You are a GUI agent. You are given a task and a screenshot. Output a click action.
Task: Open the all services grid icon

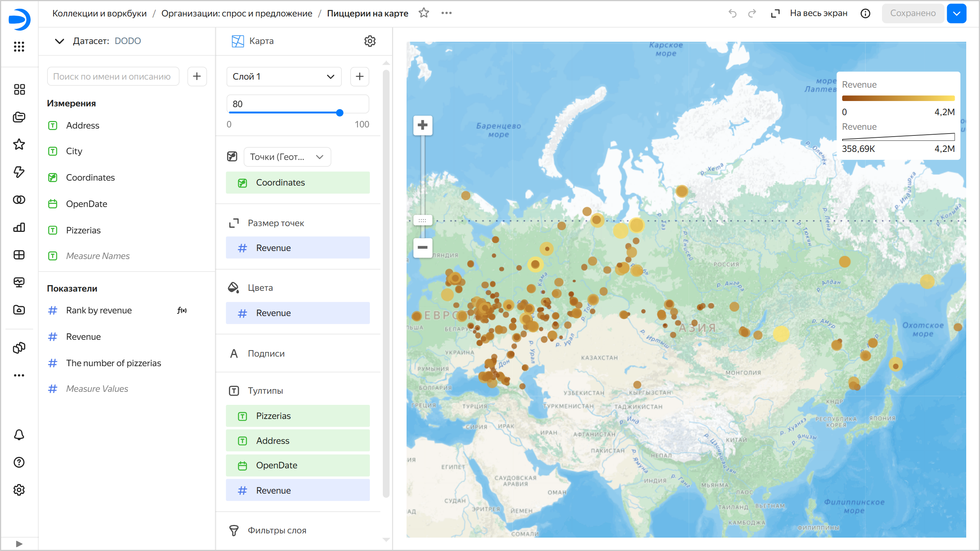click(19, 47)
